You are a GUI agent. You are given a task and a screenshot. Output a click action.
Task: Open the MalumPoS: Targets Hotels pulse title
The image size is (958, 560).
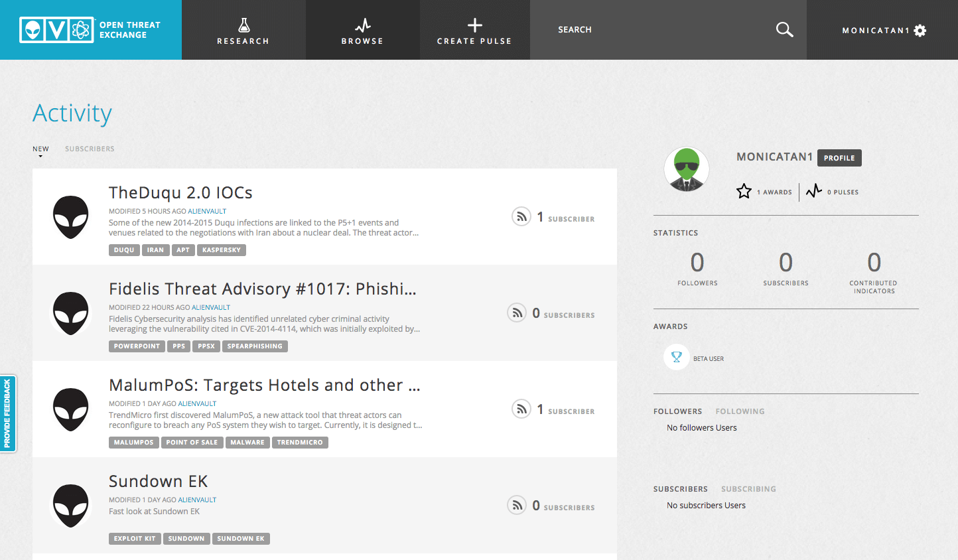tap(265, 385)
